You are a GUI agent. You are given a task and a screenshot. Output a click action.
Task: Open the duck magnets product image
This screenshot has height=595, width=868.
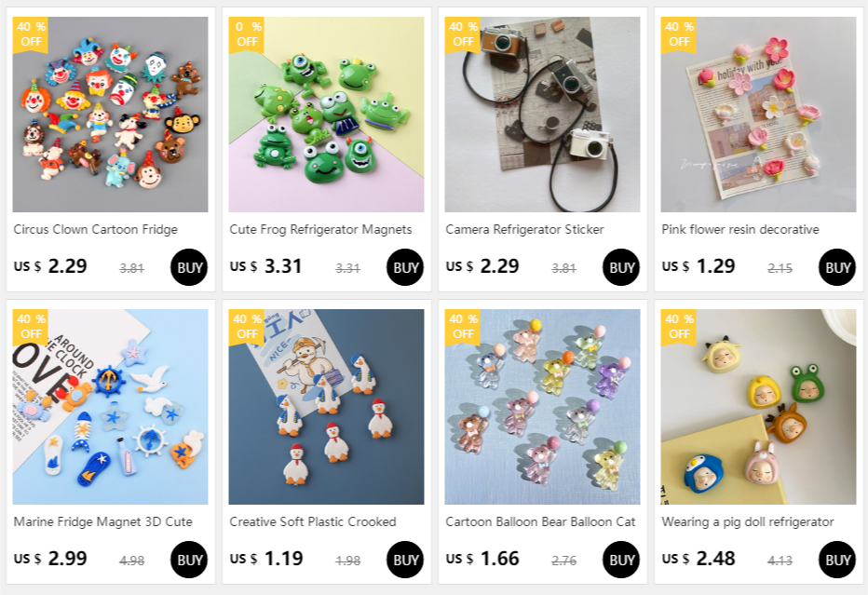point(326,407)
